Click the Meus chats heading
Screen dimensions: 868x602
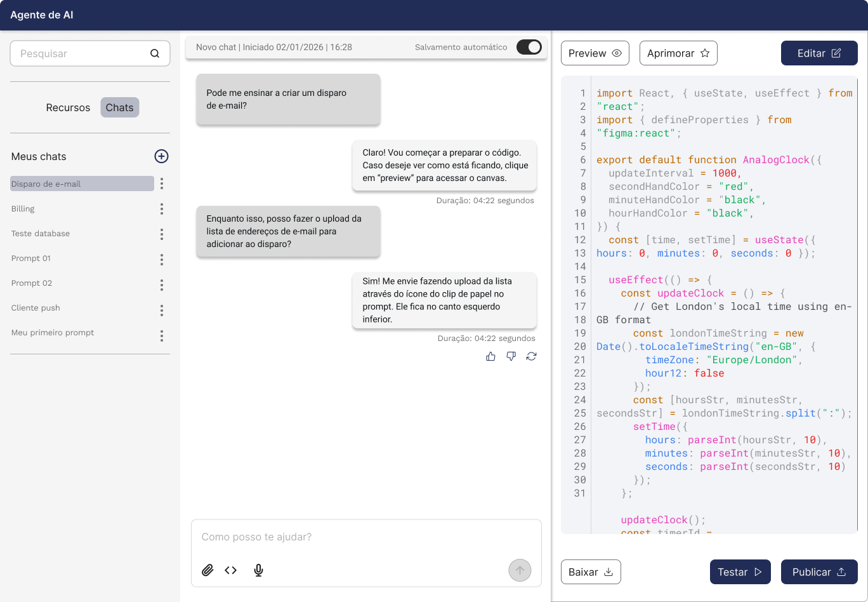(x=39, y=156)
